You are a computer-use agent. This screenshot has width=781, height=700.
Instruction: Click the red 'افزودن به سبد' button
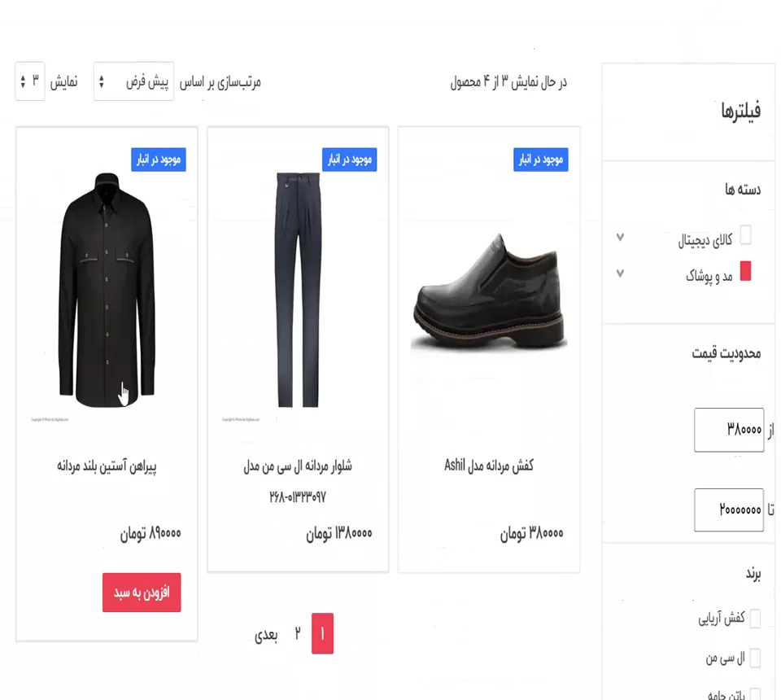point(142,593)
